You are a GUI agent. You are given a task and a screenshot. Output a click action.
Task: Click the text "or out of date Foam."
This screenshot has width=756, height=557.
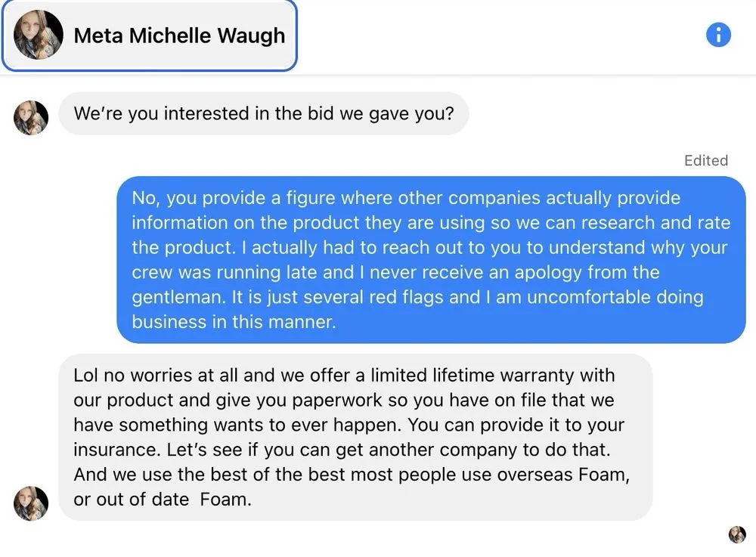tap(162, 500)
